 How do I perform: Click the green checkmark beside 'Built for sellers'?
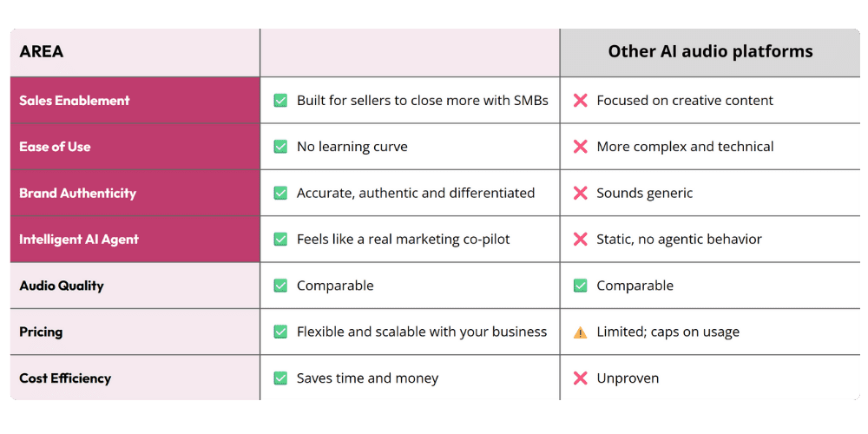(280, 101)
